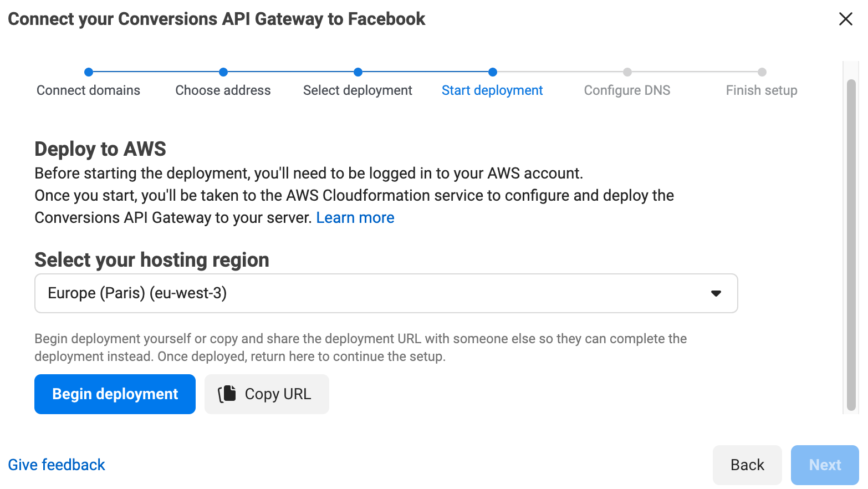Select the Choose address step label
This screenshot has width=868, height=489.
pos(223,90)
